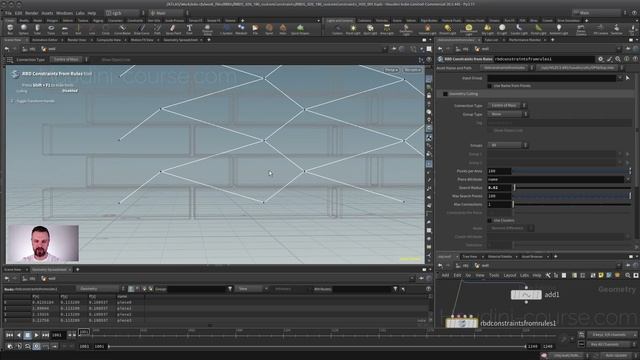This screenshot has height=360, width=640.
Task: Toggle network editor sticky note icon
Action: (x=601, y=276)
